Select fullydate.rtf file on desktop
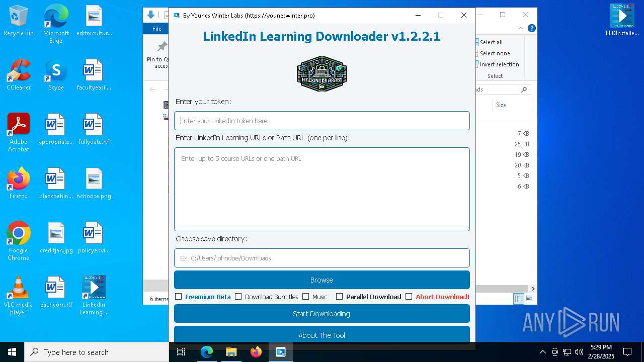 [x=94, y=129]
